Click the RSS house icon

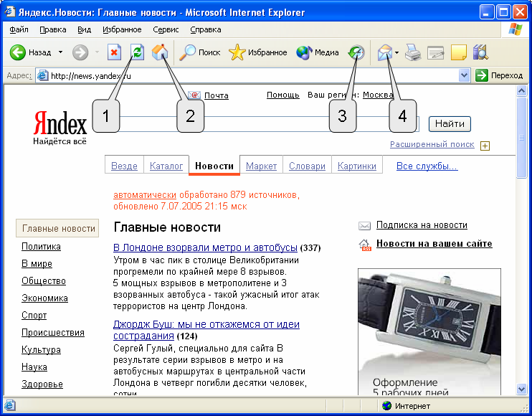point(365,245)
